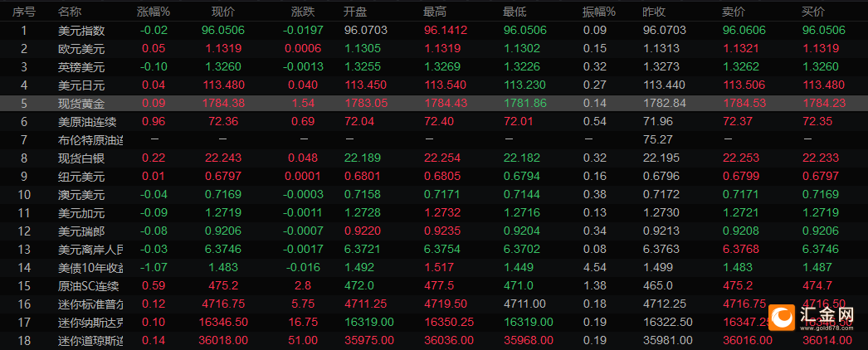This screenshot has height=350, width=868.
Task: Select the 迷你标准普尔 row name
Action: pyautogui.click(x=90, y=304)
